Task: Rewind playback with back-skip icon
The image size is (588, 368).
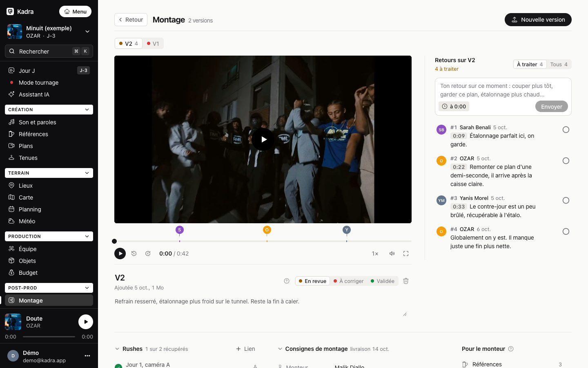Action: (134, 254)
